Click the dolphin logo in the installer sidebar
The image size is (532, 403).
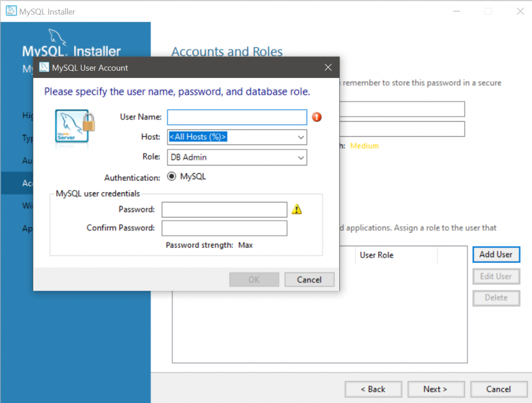(x=57, y=37)
